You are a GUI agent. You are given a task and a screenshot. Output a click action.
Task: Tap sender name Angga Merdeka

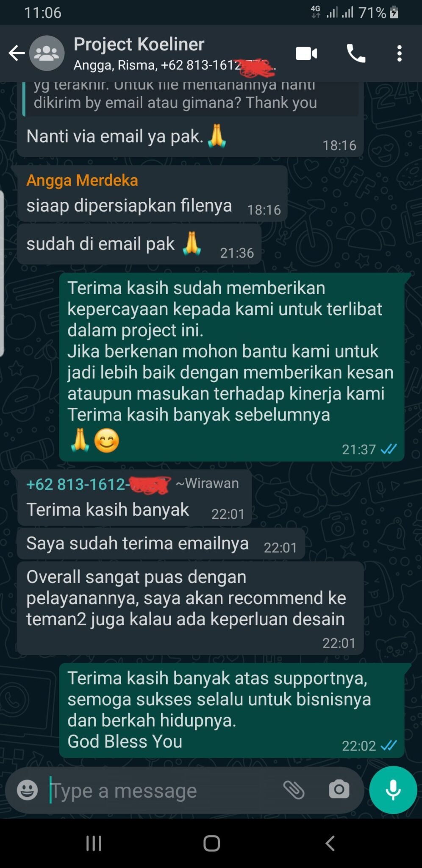(x=82, y=180)
